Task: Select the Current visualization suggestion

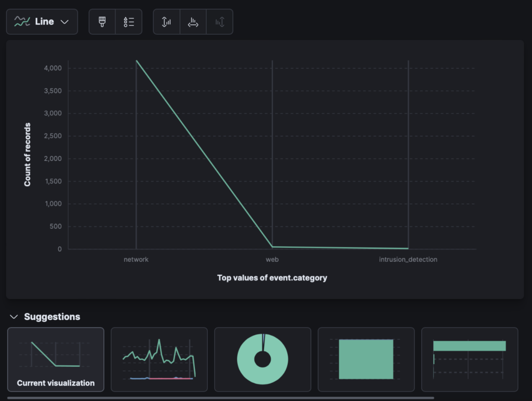Action: point(56,359)
